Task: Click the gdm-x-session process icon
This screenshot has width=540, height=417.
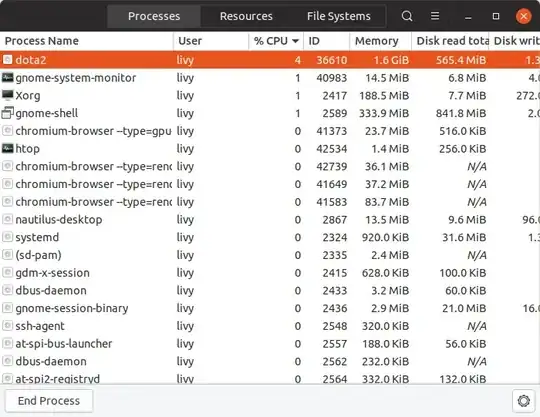Action: [x=8, y=272]
